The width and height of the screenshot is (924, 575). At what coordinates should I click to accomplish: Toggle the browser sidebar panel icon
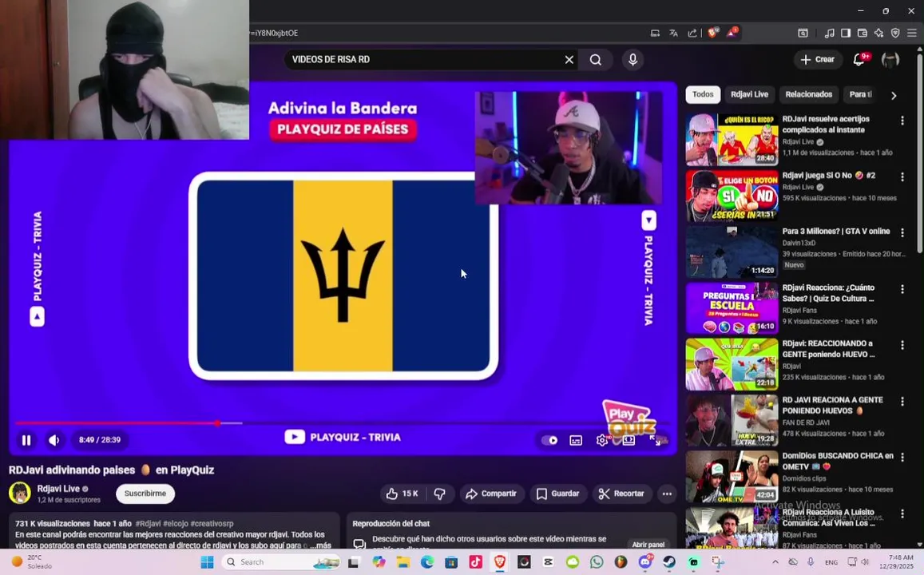[846, 33]
